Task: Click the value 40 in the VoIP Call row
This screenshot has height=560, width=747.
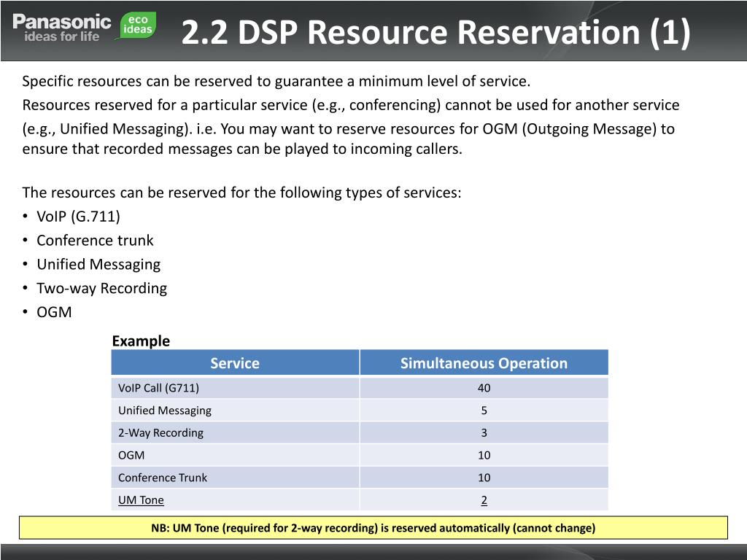Action: coord(484,388)
